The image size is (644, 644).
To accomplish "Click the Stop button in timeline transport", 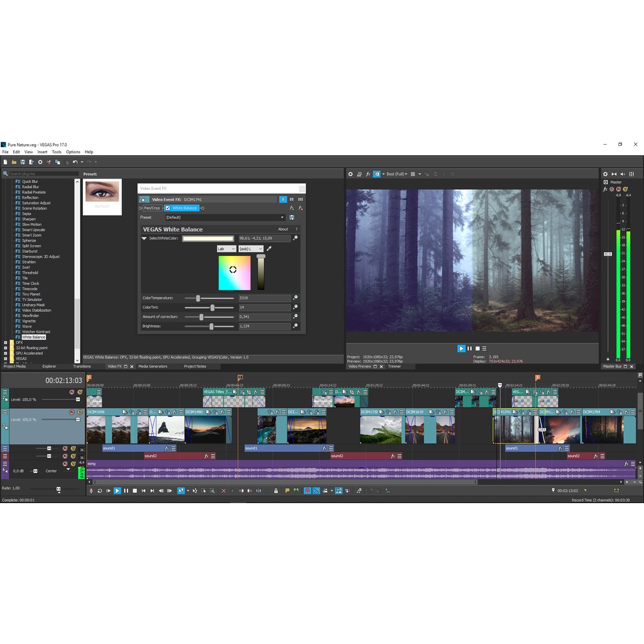I will pyautogui.click(x=135, y=491).
